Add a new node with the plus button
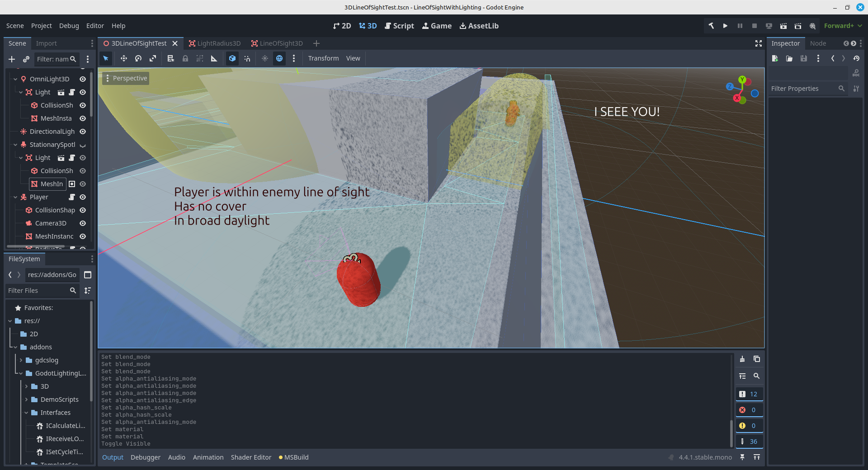 point(12,59)
